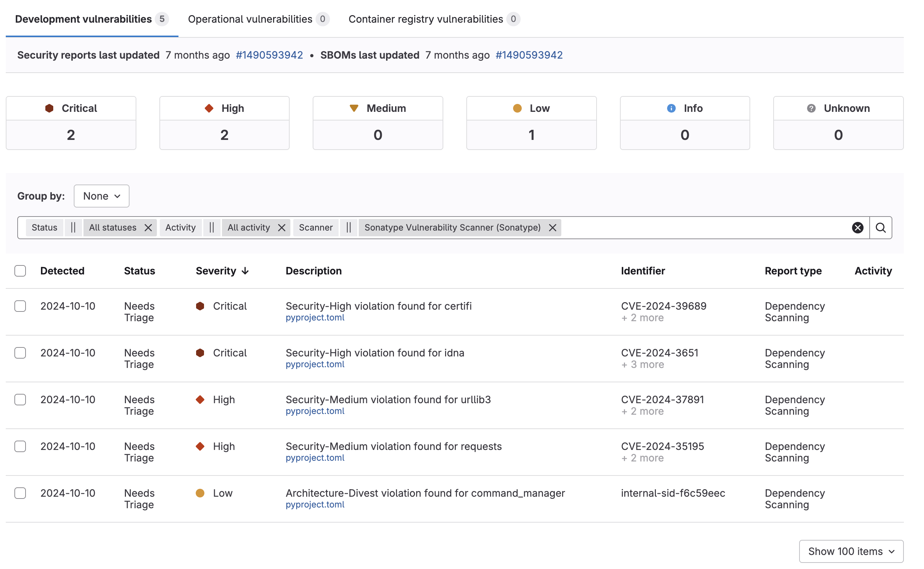Remove the All statuses filter token
The height and width of the screenshot is (569, 924).
[x=148, y=228]
